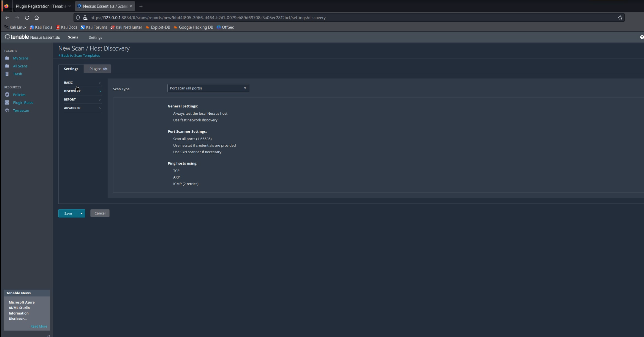This screenshot has width=644, height=337.
Task: Open the Save button dropdown arrow
Action: click(x=81, y=213)
